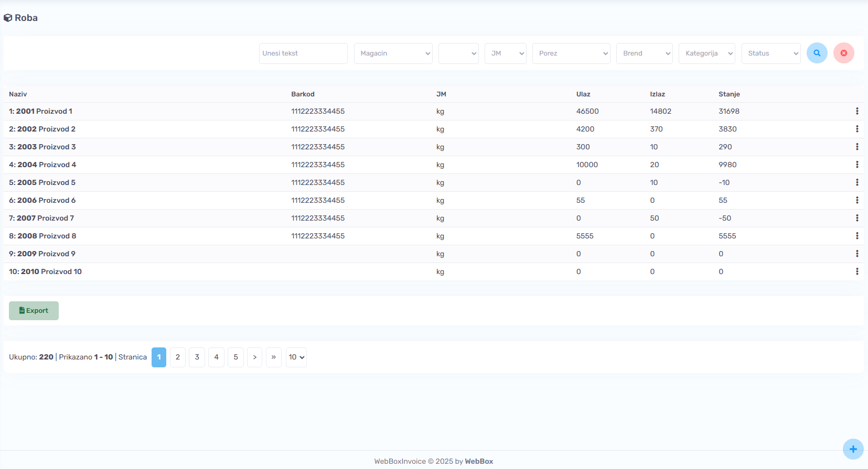The height and width of the screenshot is (469, 868).
Task: Expand the Status dropdown filter
Action: pos(770,53)
